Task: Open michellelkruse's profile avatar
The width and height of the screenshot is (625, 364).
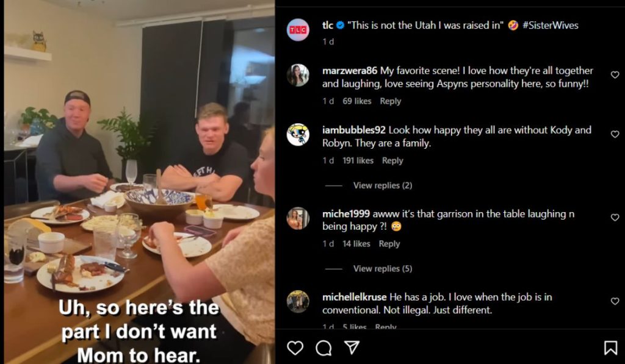Action: pyautogui.click(x=298, y=301)
